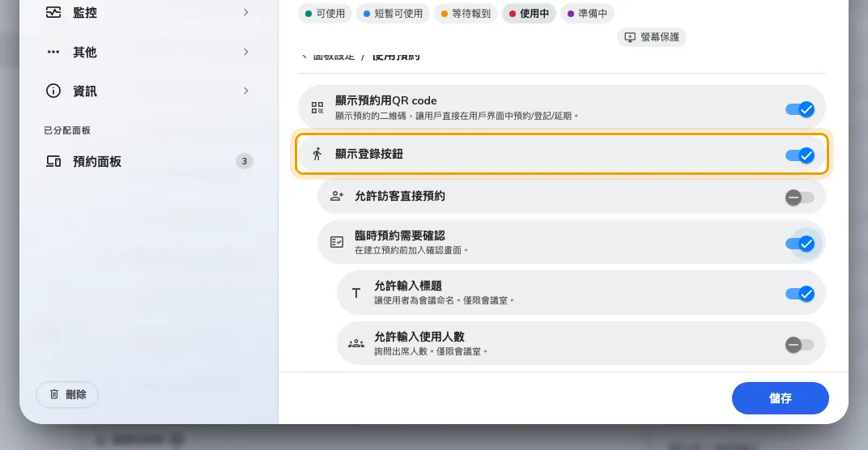Click the 刪除 delete button
Screen dimensions: 868x450
[x=67, y=395]
